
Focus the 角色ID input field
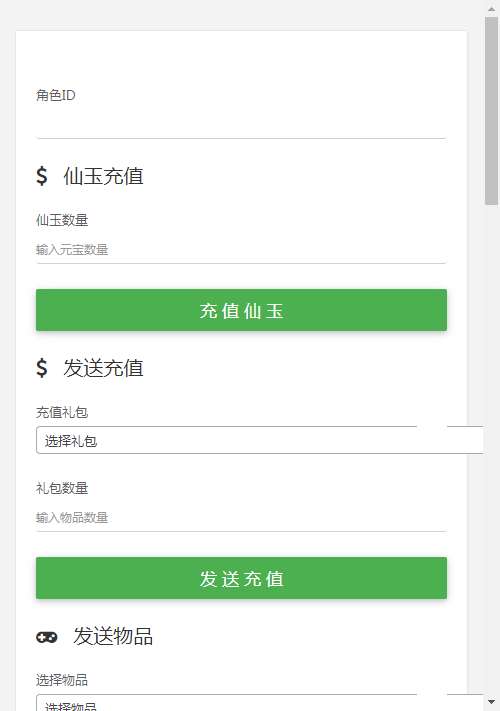pyautogui.click(x=241, y=123)
